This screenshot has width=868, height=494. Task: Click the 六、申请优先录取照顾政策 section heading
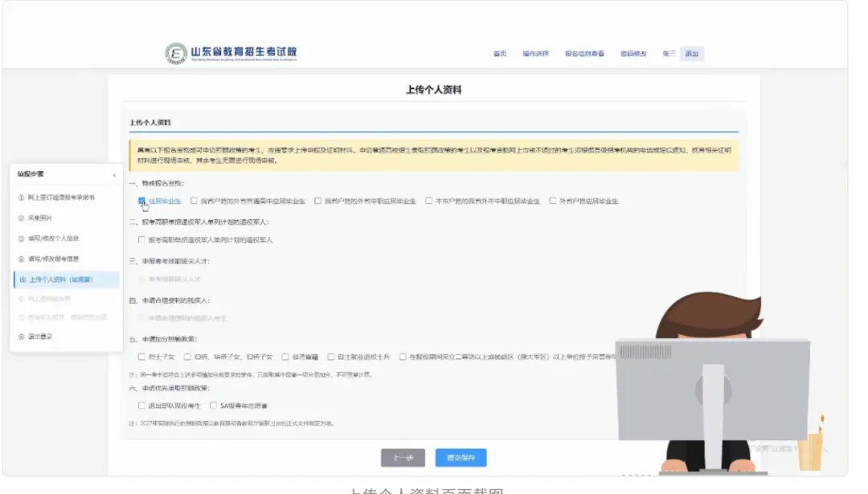170,388
